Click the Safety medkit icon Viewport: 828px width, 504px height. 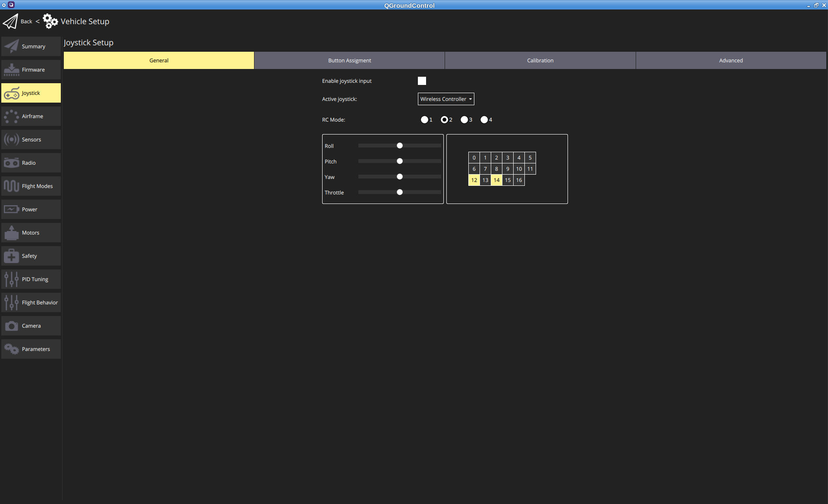pyautogui.click(x=12, y=256)
